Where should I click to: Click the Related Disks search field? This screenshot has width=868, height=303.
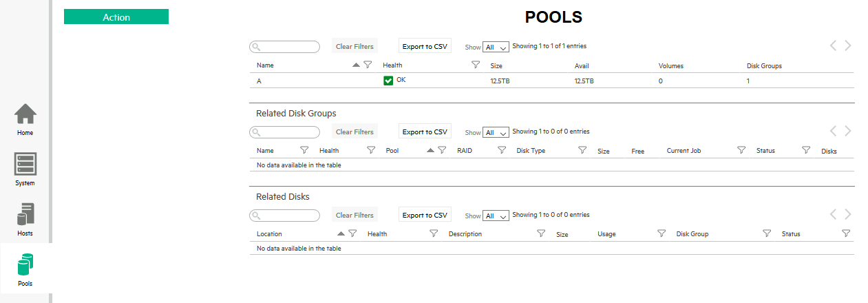[284, 216]
